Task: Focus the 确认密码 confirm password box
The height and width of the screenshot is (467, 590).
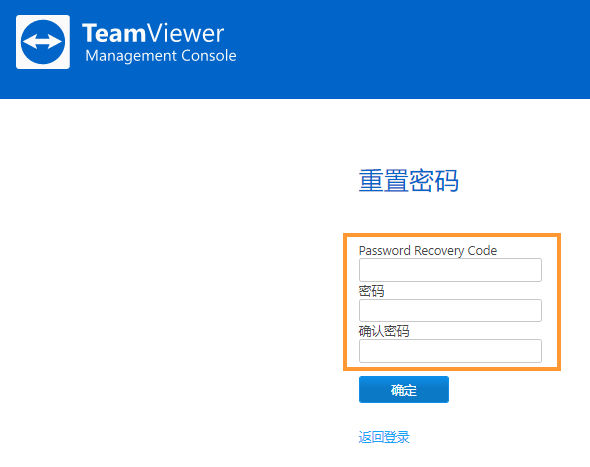Action: (450, 351)
